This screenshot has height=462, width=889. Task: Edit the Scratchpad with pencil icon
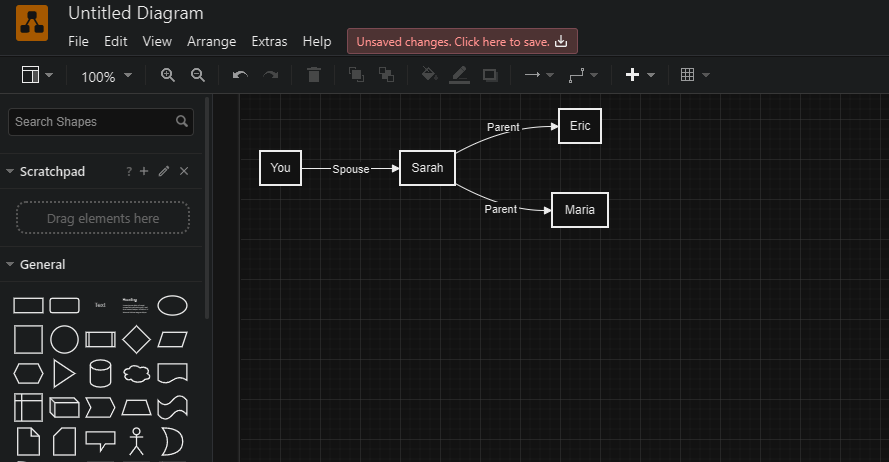[x=164, y=172]
